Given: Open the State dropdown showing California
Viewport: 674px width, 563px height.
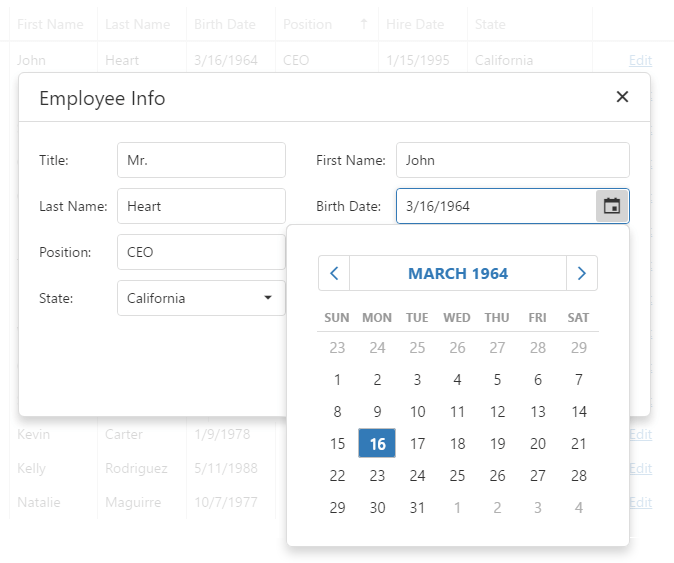Looking at the screenshot, I should [x=201, y=298].
